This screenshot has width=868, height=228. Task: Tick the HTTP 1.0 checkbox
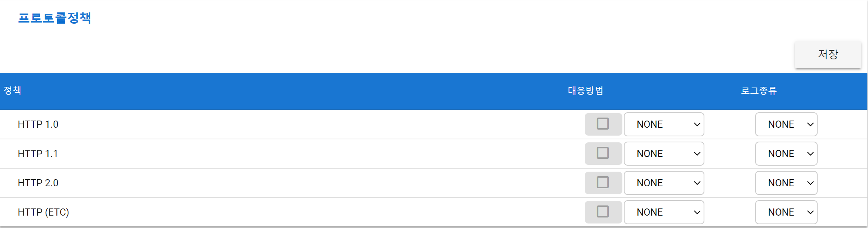pyautogui.click(x=603, y=124)
